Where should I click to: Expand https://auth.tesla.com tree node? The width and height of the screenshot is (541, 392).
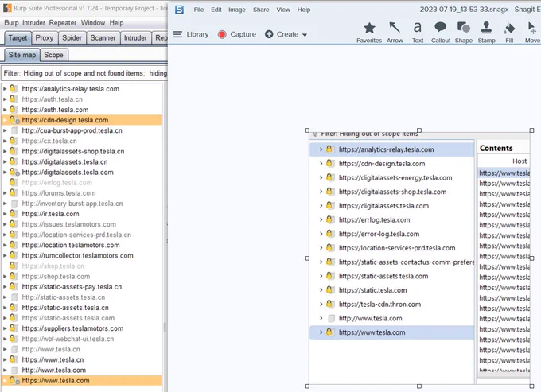[x=5, y=110]
